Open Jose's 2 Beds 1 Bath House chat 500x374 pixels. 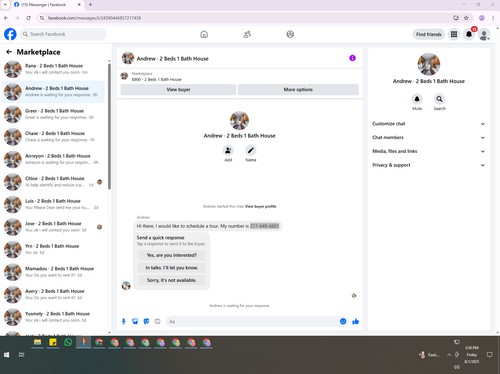point(53,227)
